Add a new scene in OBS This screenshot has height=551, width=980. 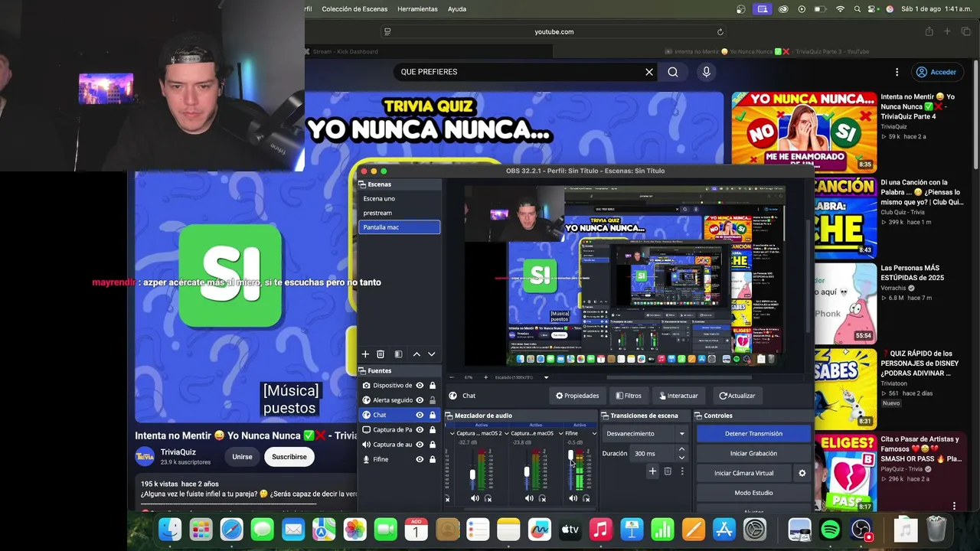click(x=365, y=354)
